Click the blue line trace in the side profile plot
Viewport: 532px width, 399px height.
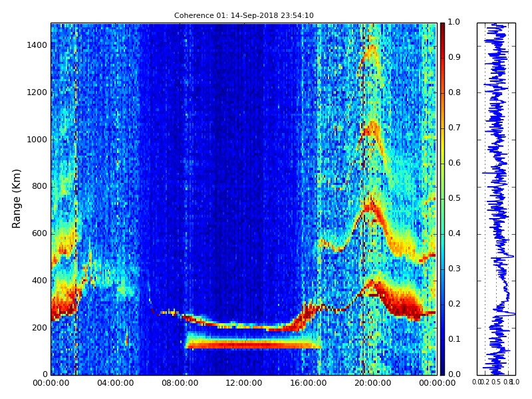pos(498,199)
